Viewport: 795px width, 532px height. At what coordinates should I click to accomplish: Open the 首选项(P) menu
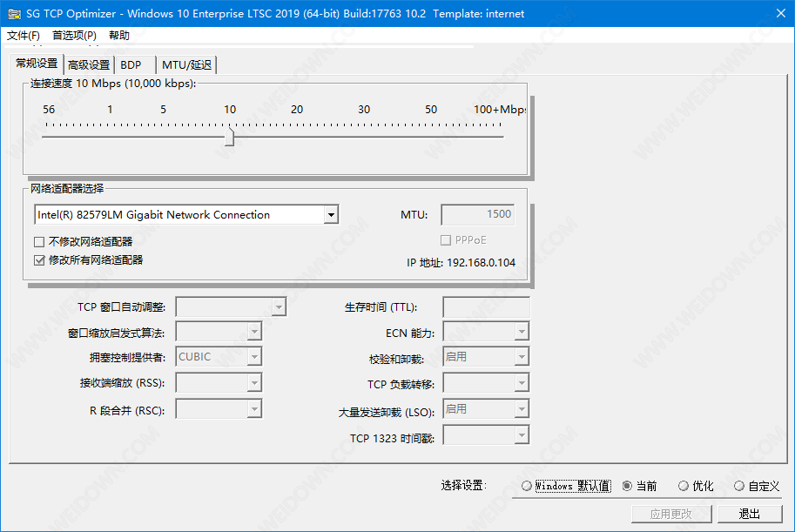coord(74,36)
